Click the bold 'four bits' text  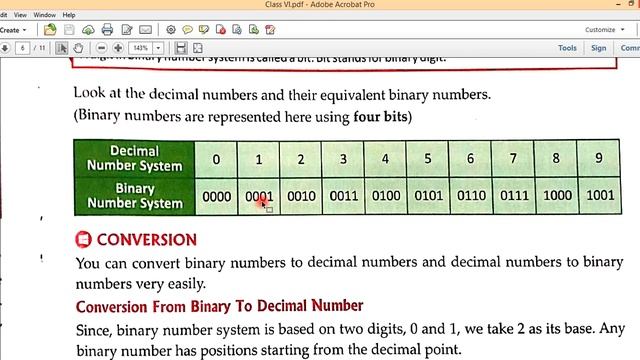coord(380,117)
